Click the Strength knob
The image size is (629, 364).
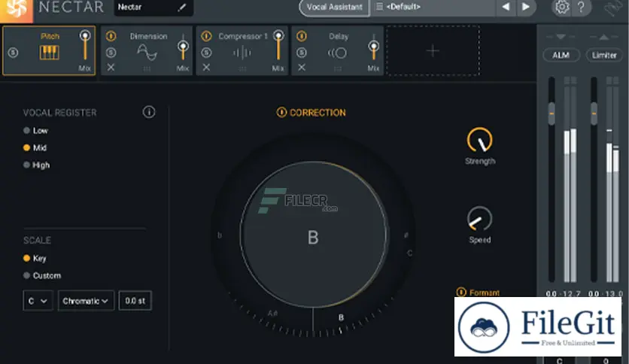tap(480, 141)
